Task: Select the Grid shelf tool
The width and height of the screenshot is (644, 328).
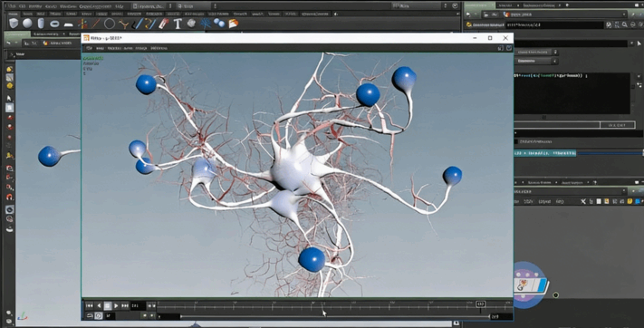Action: [x=69, y=24]
